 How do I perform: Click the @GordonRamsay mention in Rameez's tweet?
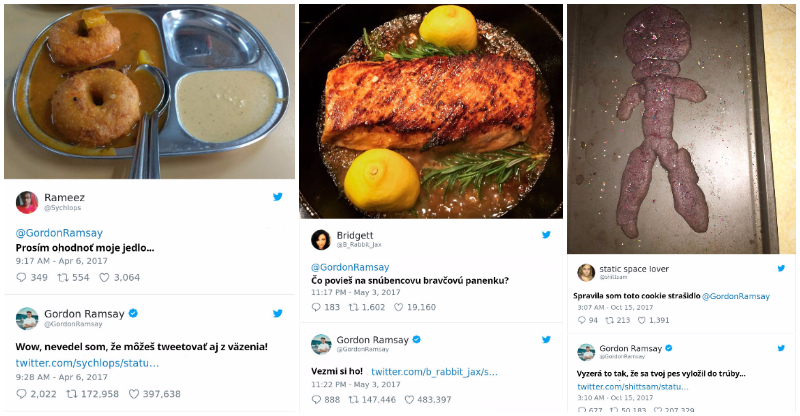pyautogui.click(x=59, y=233)
